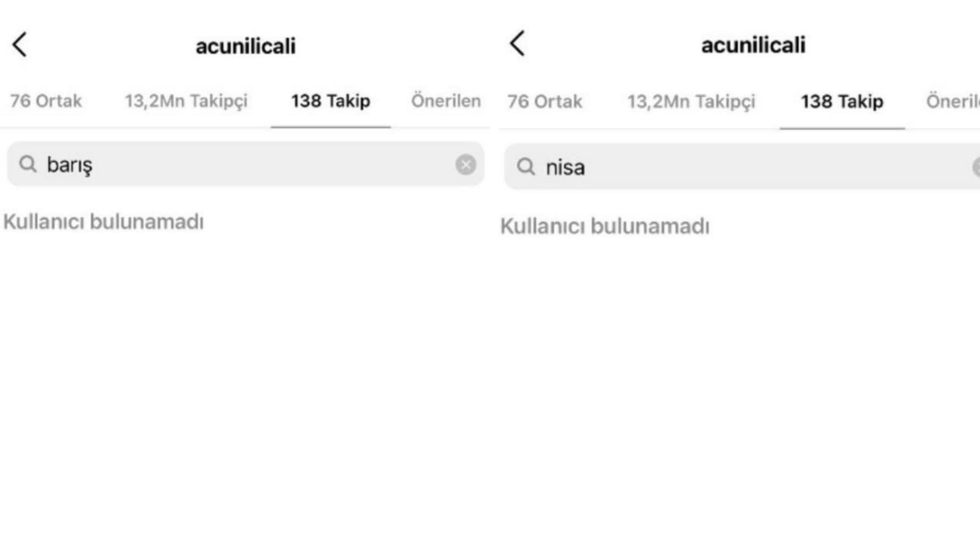Open the '13,2Mn Takipçi' tab
This screenshot has height=551, width=980.
pyautogui.click(x=186, y=101)
